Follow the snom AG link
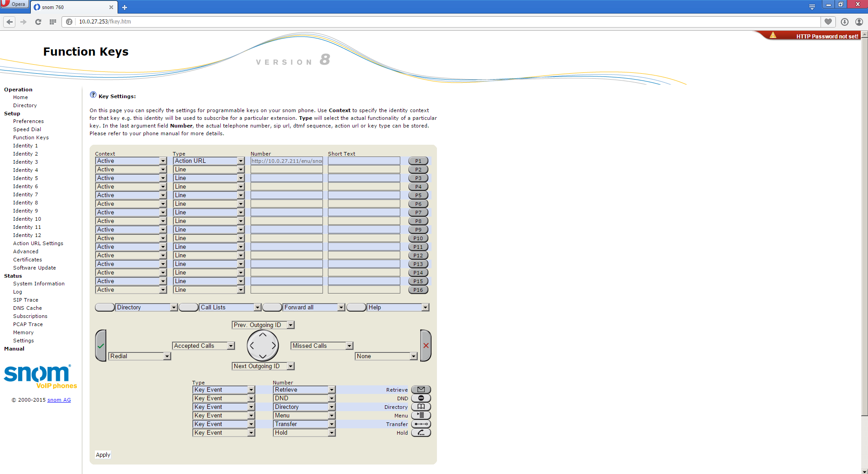This screenshot has width=868, height=474. coord(59,400)
